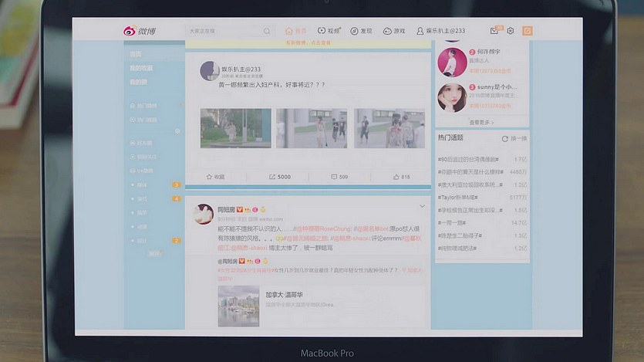The height and width of the screenshot is (362, 644).
Task: Open topic #你眼中的夏天是什么模样#
Action: [x=470, y=172]
